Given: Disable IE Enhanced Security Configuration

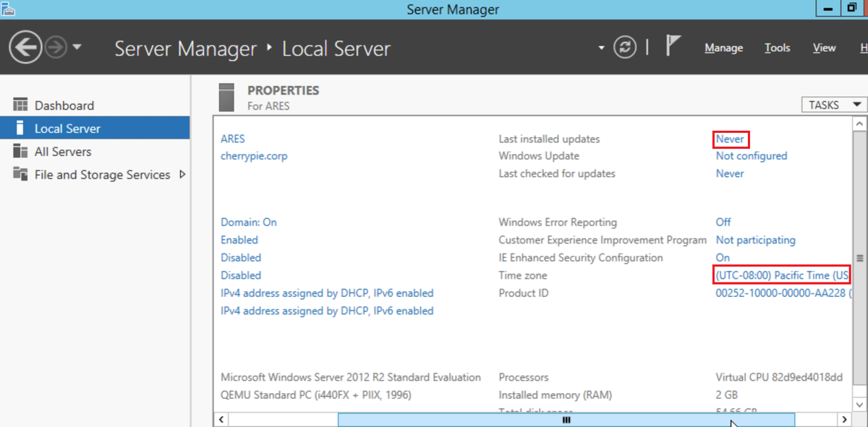Looking at the screenshot, I should 722,257.
